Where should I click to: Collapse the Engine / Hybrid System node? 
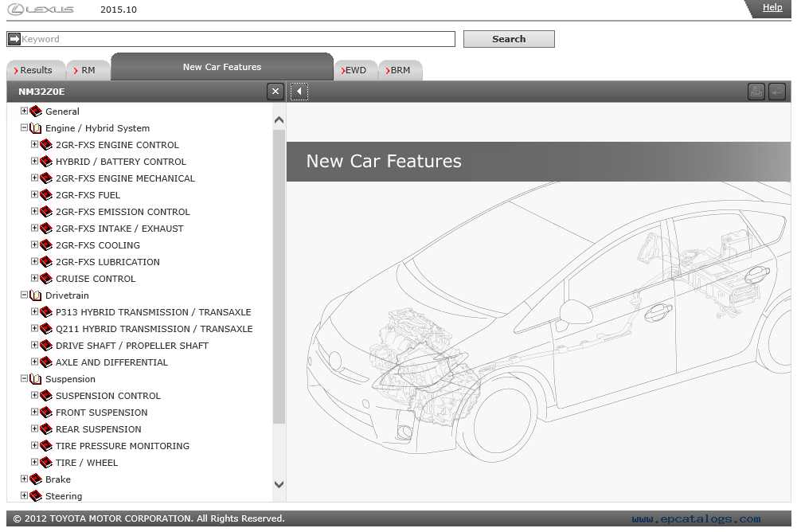[24, 128]
